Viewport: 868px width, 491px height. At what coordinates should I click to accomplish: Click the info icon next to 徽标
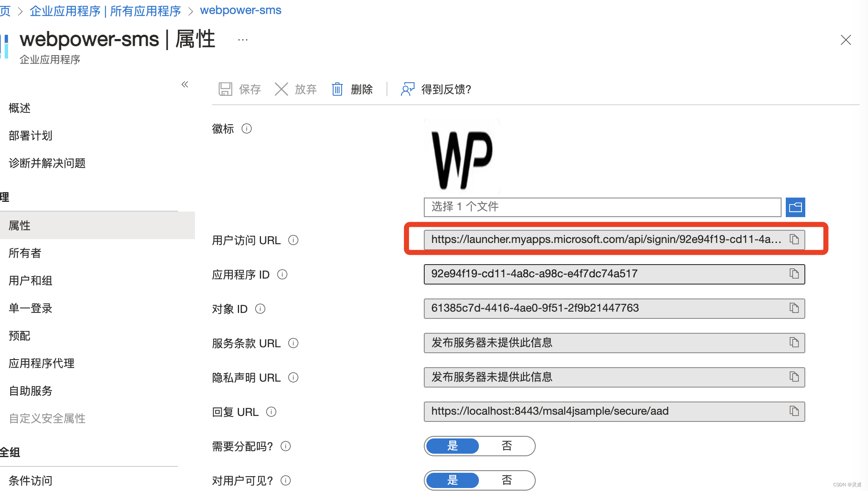coord(247,128)
